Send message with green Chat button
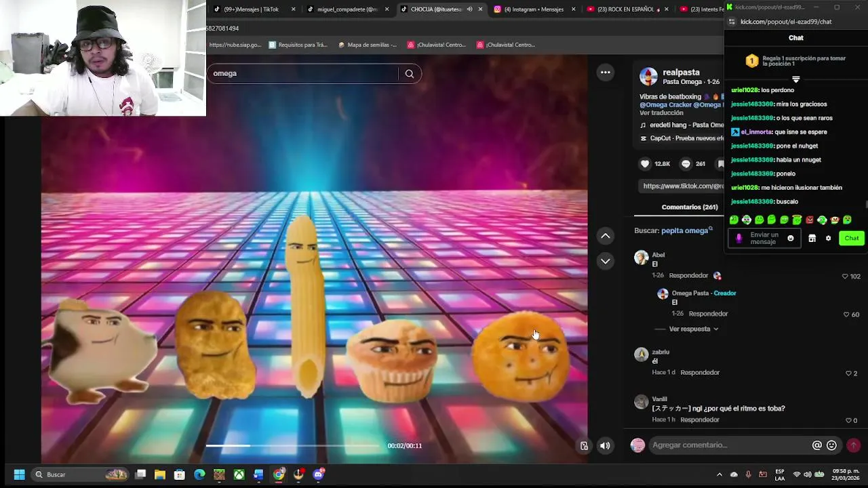868x488 pixels. (852, 239)
